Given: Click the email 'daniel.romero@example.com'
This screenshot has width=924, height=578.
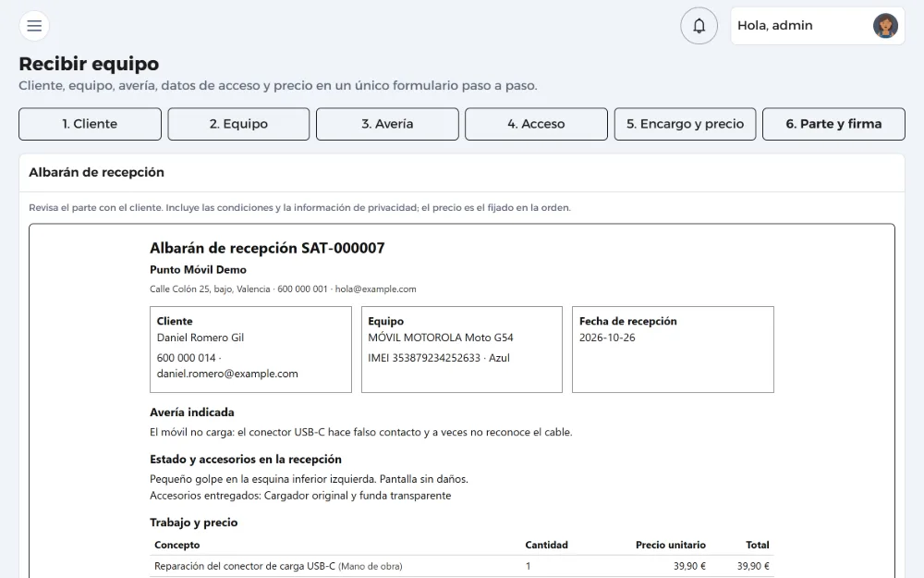Looking at the screenshot, I should coord(227,374).
